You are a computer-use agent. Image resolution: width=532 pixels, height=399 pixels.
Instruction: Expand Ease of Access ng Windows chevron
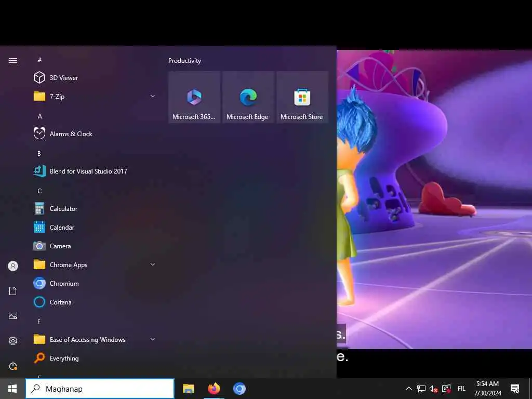tap(153, 339)
